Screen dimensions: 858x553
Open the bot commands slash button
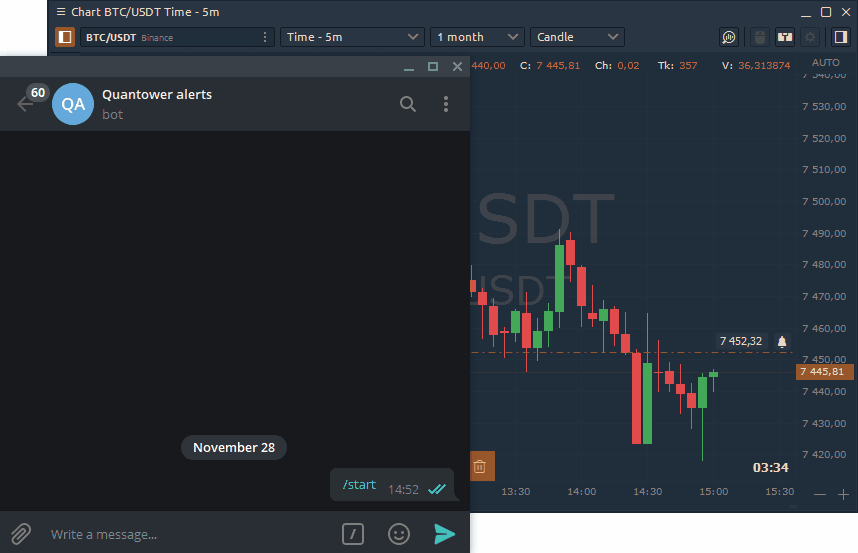[x=353, y=534]
